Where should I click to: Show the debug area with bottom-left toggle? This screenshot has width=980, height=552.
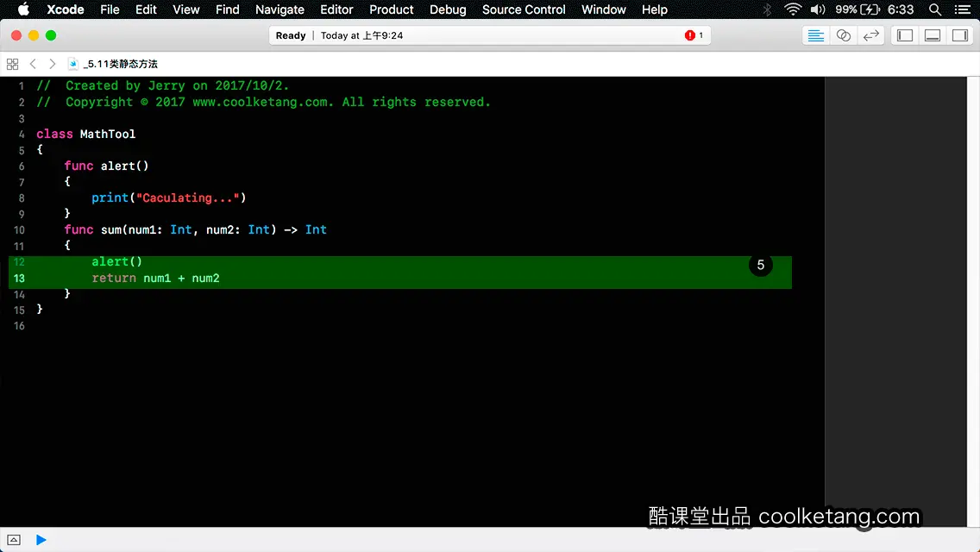coord(14,540)
